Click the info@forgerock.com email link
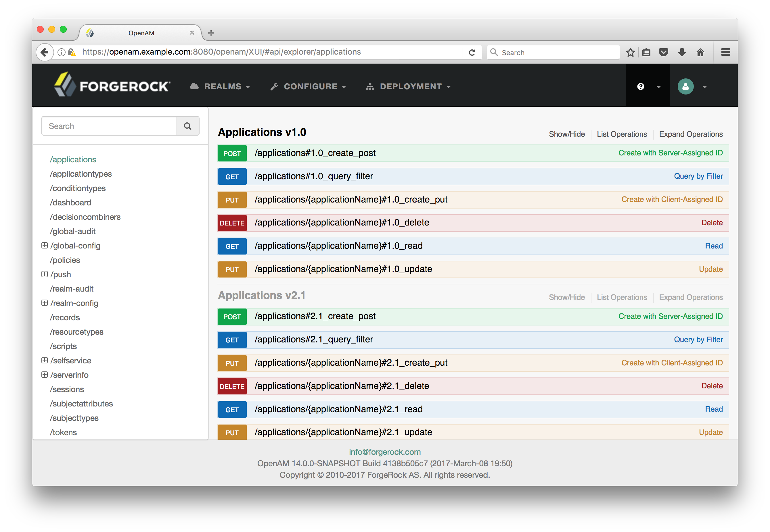The width and height of the screenshot is (770, 532). click(385, 452)
